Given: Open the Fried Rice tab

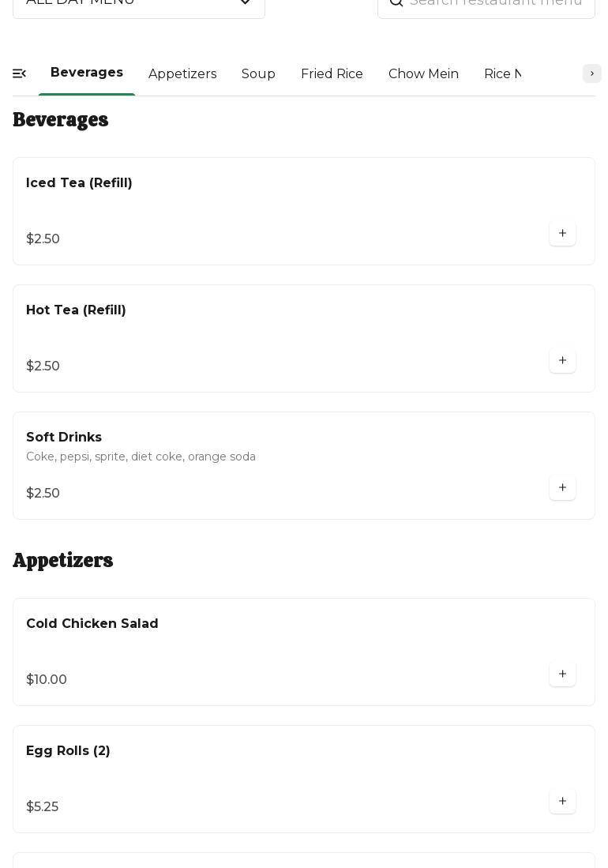Looking at the screenshot, I should (332, 74).
